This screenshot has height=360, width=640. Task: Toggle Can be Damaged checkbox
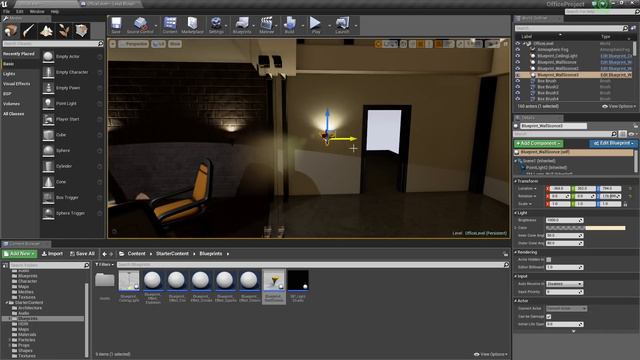point(549,316)
